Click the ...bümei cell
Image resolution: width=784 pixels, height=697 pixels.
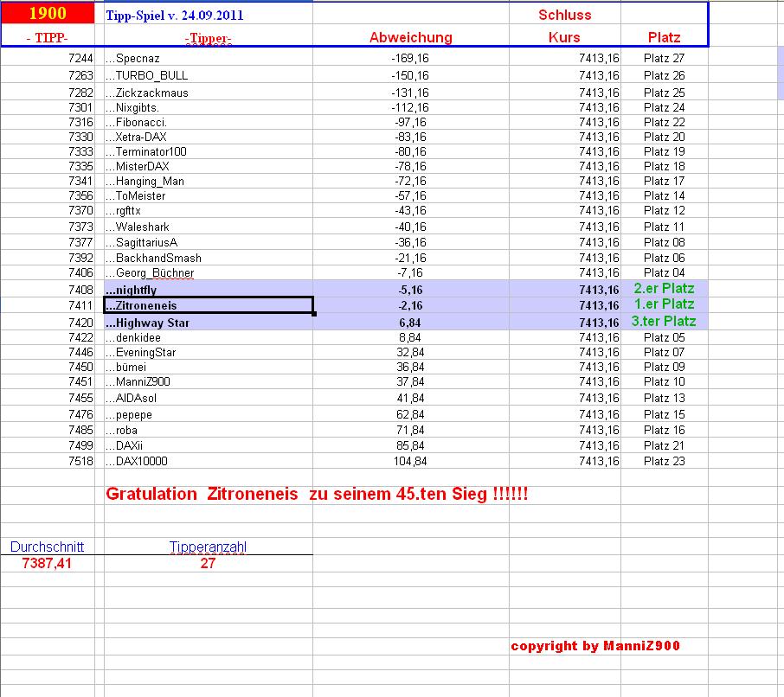[x=208, y=368]
